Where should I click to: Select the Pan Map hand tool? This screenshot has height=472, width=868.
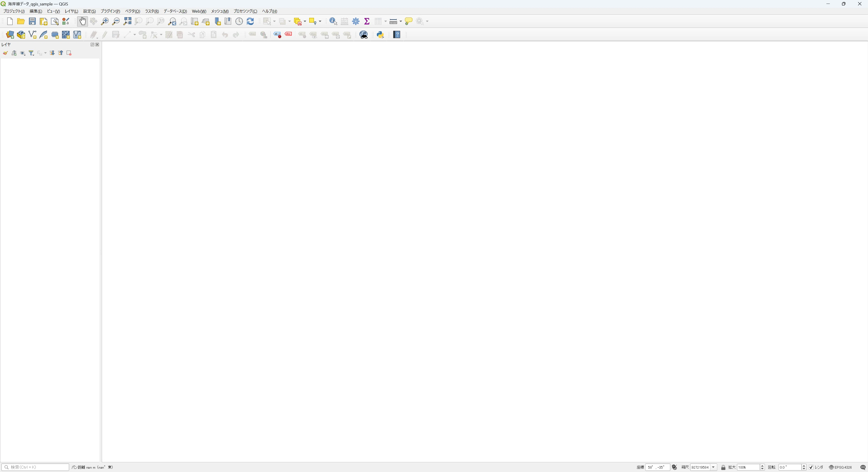tap(82, 21)
